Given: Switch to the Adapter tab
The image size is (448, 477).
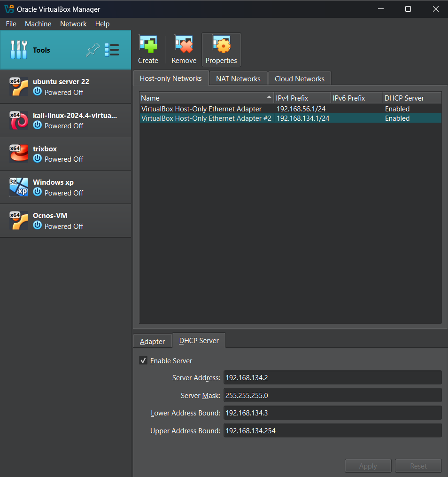Looking at the screenshot, I should coord(152,341).
